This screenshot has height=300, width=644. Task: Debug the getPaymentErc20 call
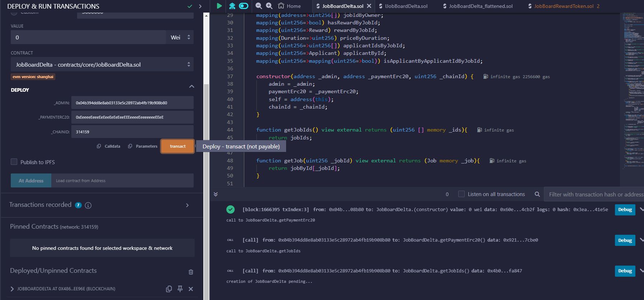click(625, 240)
